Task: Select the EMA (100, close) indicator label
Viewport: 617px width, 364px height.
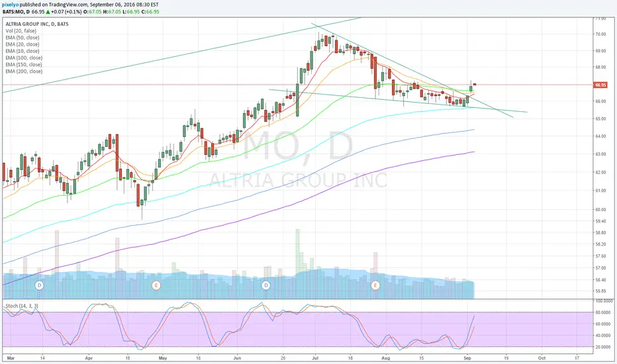Action: click(24, 58)
